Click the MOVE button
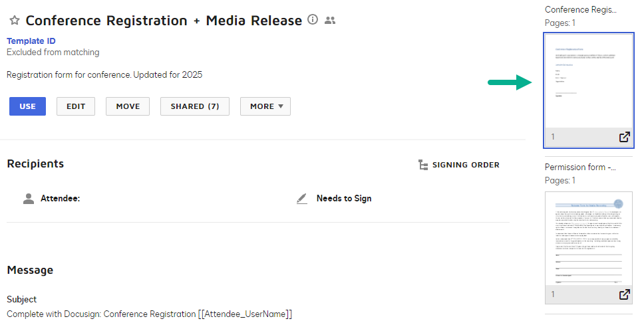Screen dimensions: 644x325 pos(128,106)
